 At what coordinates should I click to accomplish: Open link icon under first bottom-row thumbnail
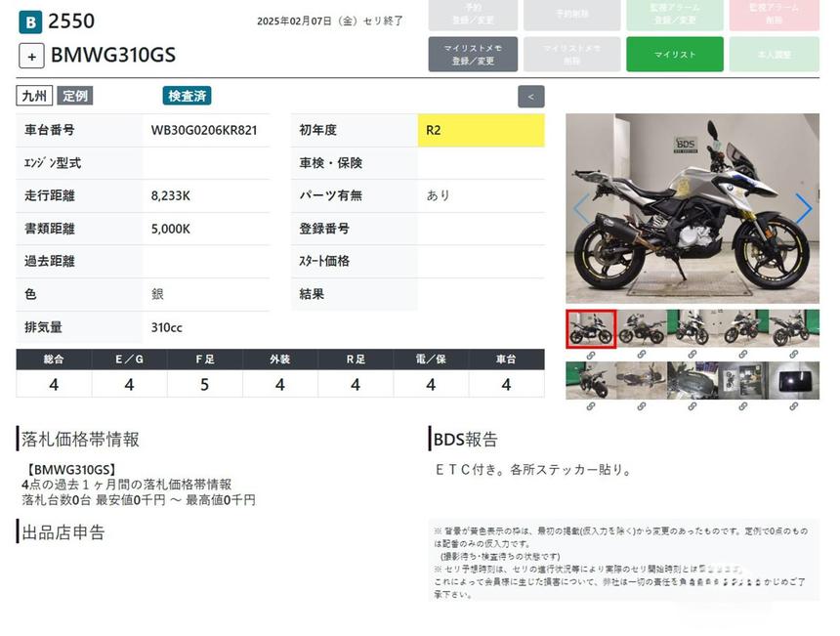coord(590,406)
